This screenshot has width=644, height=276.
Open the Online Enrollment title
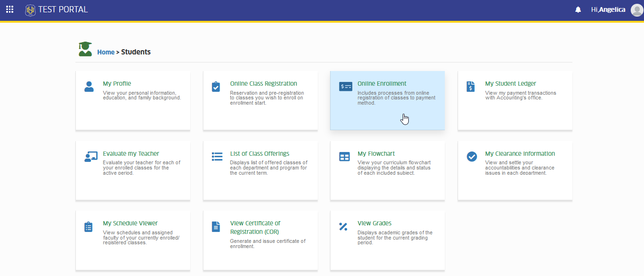[x=382, y=84]
